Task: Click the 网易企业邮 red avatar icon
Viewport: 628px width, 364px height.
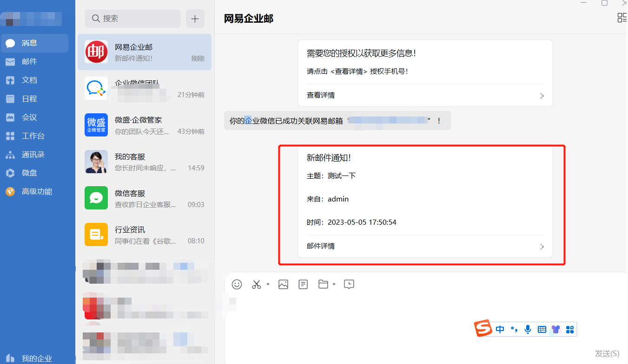Action: (x=96, y=52)
